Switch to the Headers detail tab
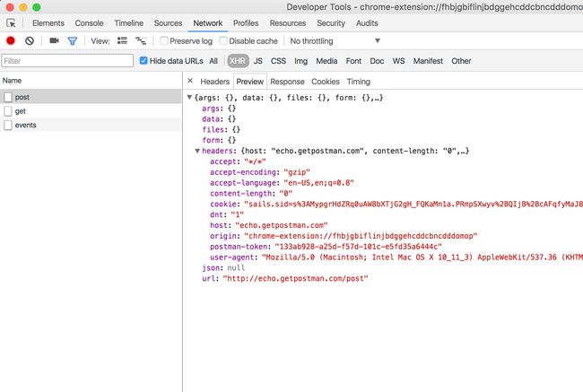Image resolution: width=583 pixels, height=392 pixels. [x=215, y=82]
